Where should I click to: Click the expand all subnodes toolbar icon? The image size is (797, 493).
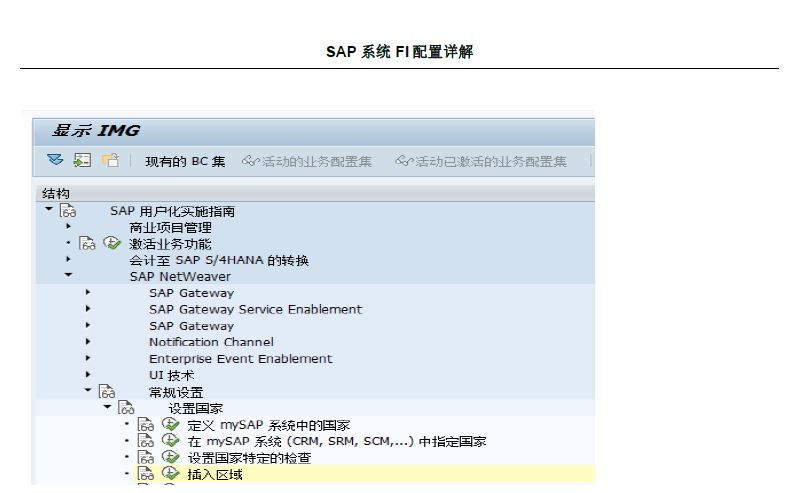point(55,160)
